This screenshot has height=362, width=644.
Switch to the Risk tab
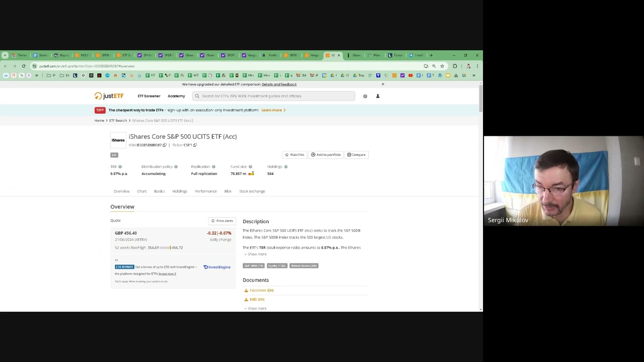[228, 192]
